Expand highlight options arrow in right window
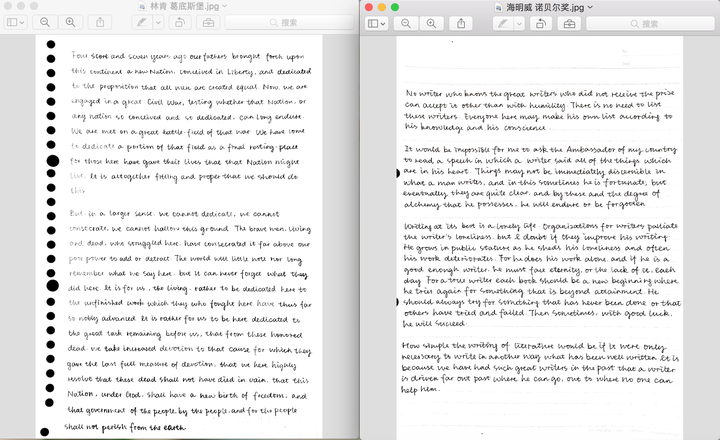720x440 pixels. (519, 23)
